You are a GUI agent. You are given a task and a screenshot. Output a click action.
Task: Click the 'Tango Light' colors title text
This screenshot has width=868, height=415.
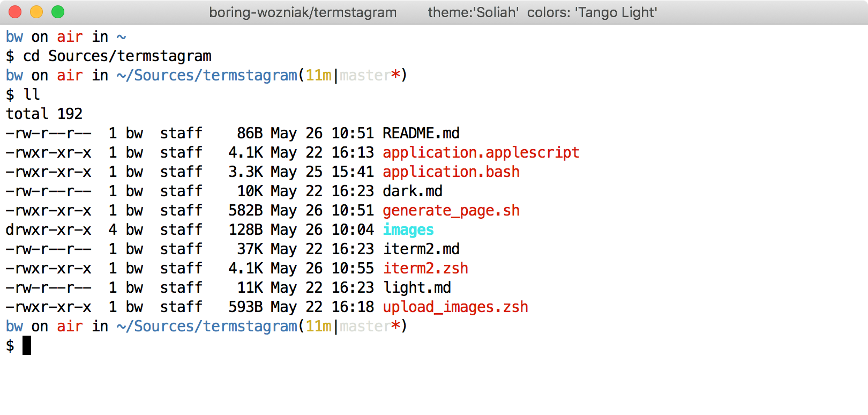[616, 12]
